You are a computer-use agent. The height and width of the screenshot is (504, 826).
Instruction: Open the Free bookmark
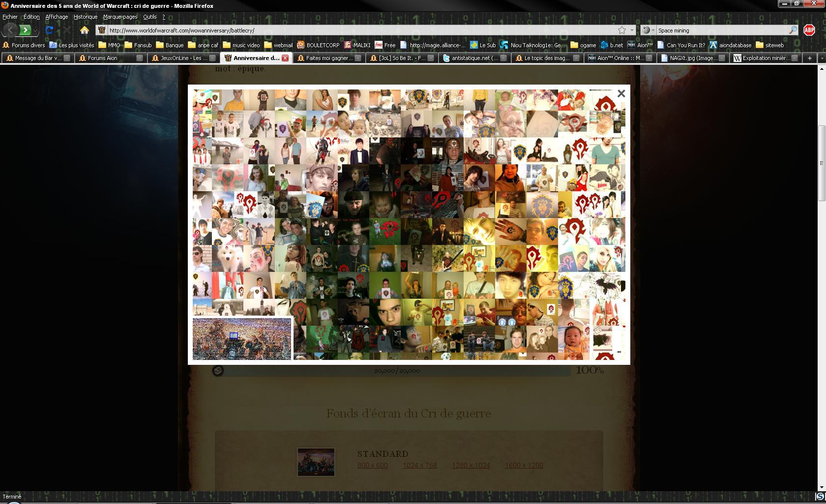pyautogui.click(x=385, y=45)
